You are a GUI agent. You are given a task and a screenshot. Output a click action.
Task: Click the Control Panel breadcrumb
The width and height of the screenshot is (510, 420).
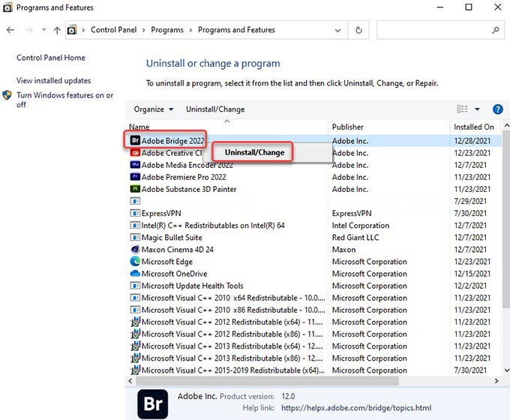pyautogui.click(x=113, y=30)
